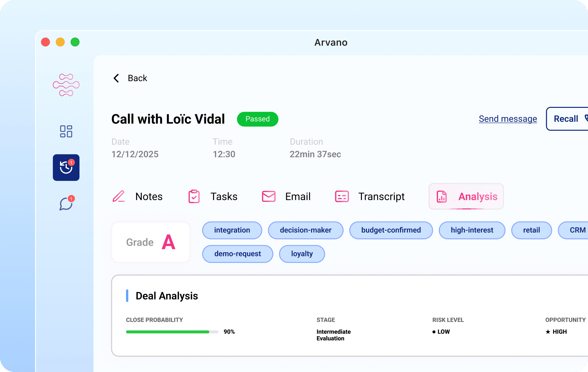Click the Notes pencil icon
The width and height of the screenshot is (588, 372).
point(119,196)
